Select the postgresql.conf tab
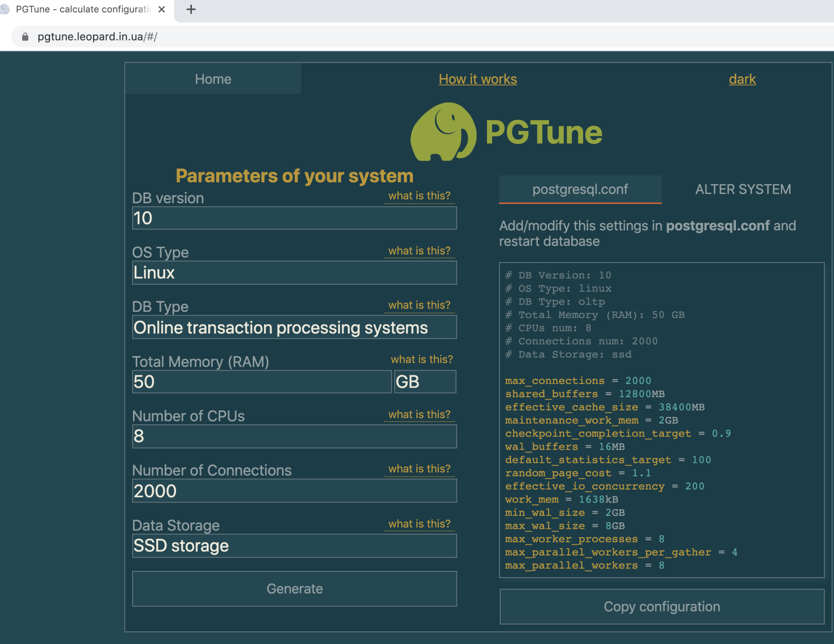The image size is (834, 644). click(580, 189)
